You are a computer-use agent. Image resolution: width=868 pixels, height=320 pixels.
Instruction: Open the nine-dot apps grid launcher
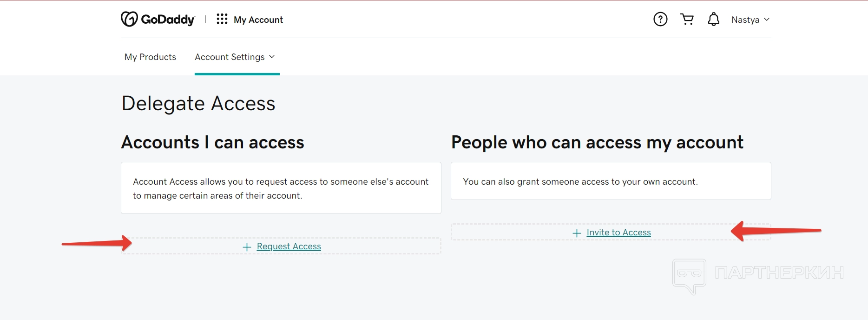click(x=222, y=19)
